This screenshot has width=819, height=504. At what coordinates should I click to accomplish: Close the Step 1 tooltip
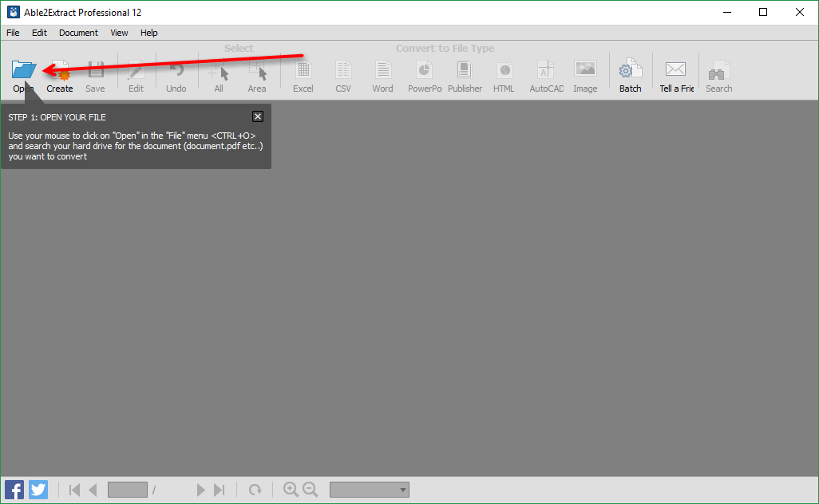tap(258, 116)
